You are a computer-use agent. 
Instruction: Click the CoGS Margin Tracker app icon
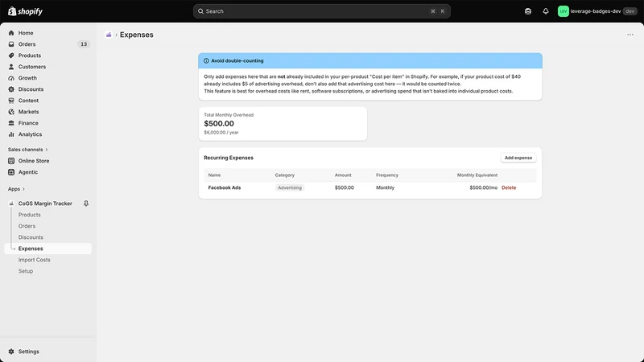tap(11, 204)
